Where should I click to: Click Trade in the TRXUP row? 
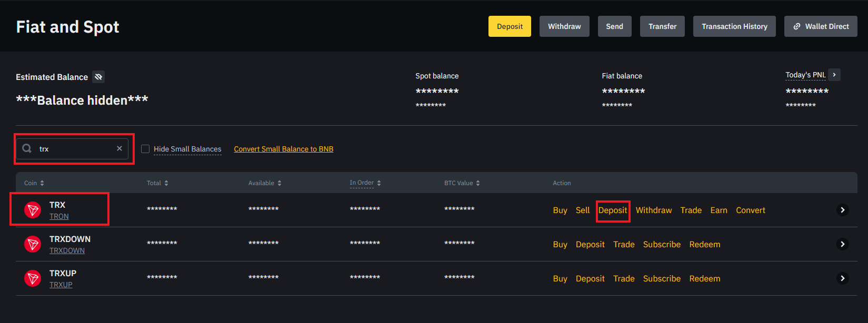624,278
